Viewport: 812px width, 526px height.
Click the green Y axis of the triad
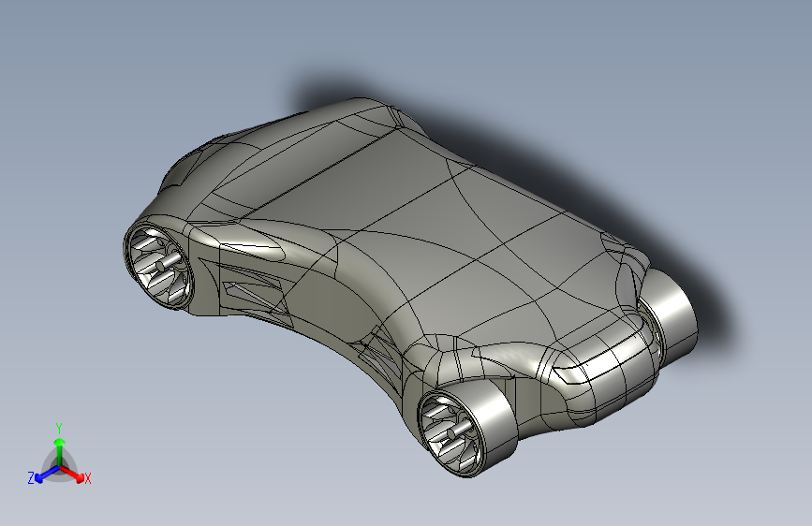pyautogui.click(x=60, y=450)
